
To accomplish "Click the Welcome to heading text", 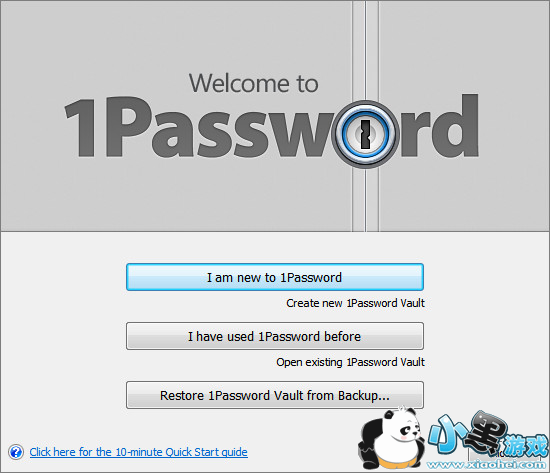I will (254, 84).
